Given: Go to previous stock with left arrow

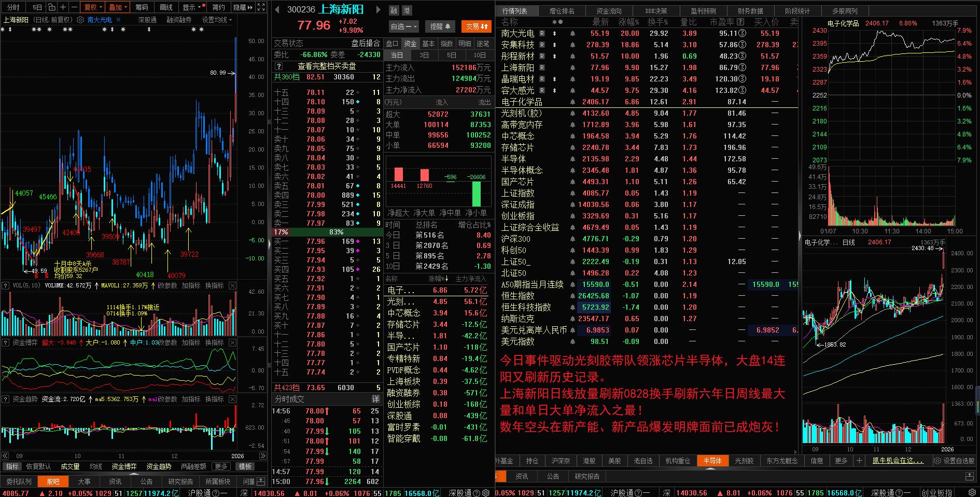Looking at the screenshot, I should tap(277, 9).
